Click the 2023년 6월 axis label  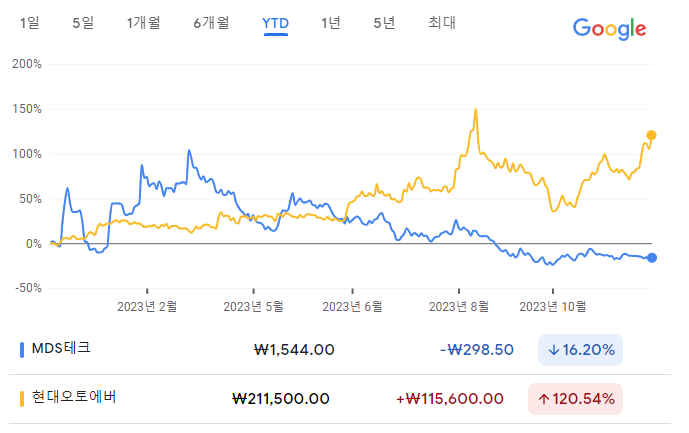tap(352, 306)
